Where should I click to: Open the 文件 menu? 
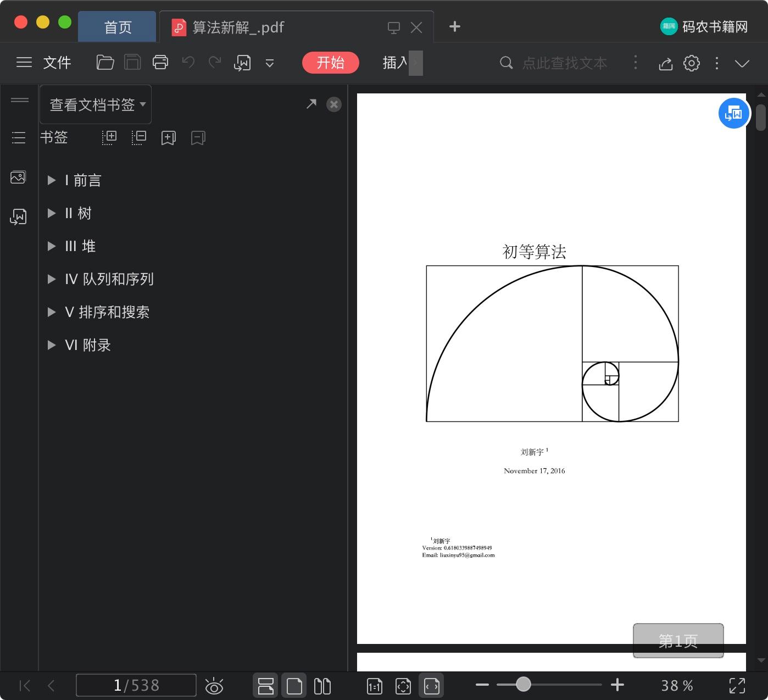[x=57, y=63]
